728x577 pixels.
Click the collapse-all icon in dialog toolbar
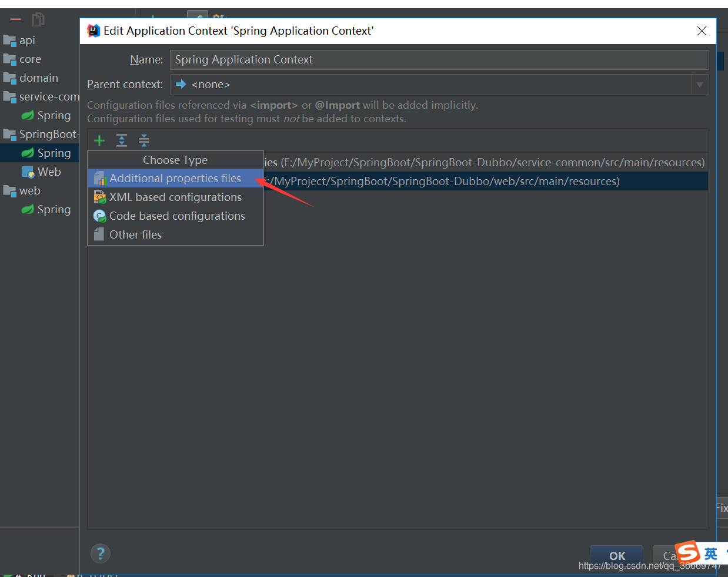pyautogui.click(x=143, y=140)
